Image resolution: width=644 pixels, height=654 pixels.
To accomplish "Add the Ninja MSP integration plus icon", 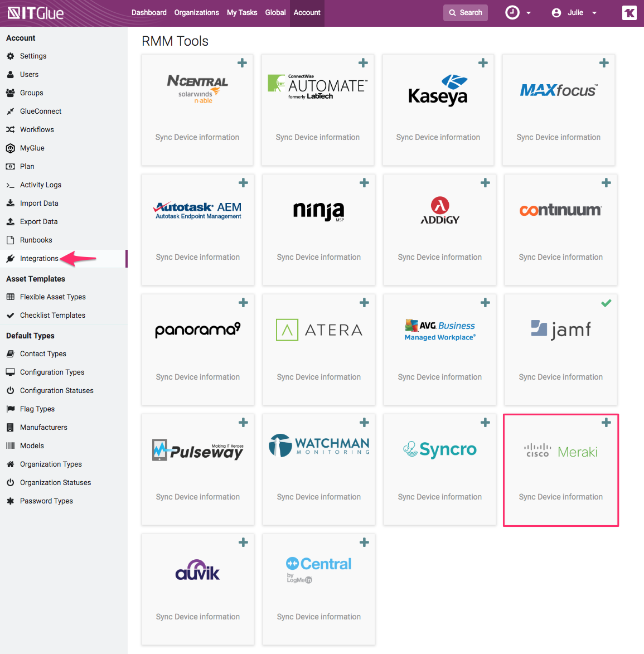I will pos(364,183).
